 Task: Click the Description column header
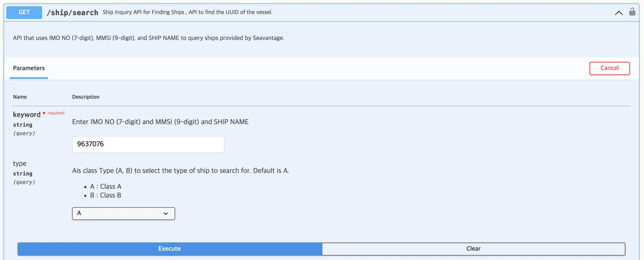[86, 97]
